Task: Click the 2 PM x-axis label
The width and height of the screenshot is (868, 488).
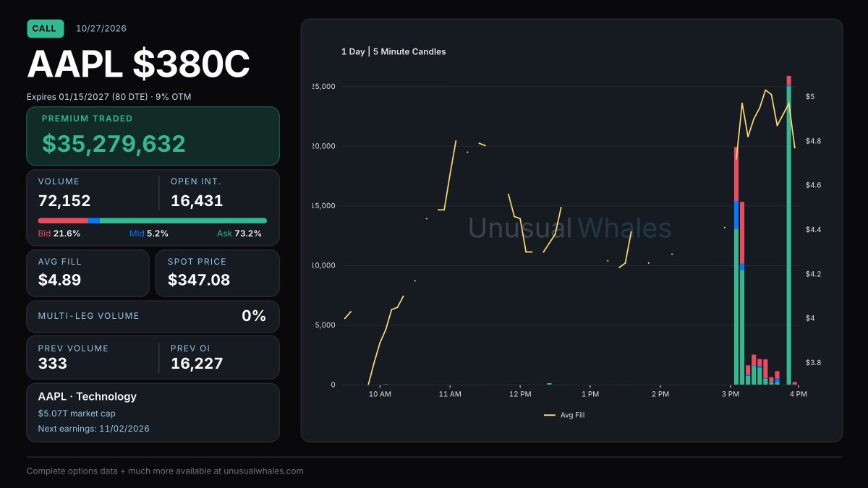Action: (x=660, y=394)
